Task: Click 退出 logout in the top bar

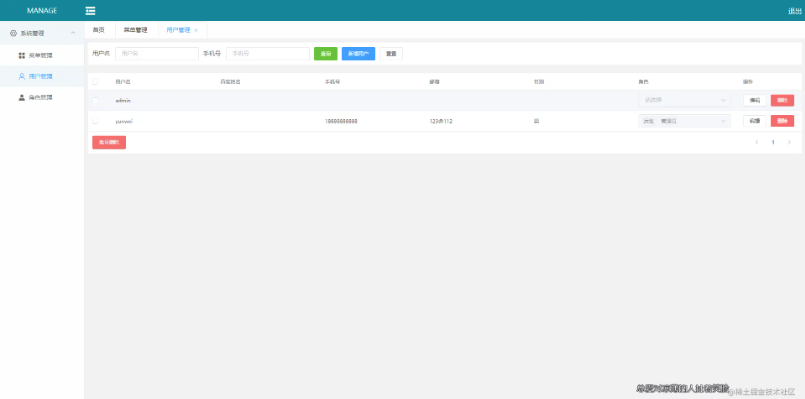Action: click(x=795, y=11)
